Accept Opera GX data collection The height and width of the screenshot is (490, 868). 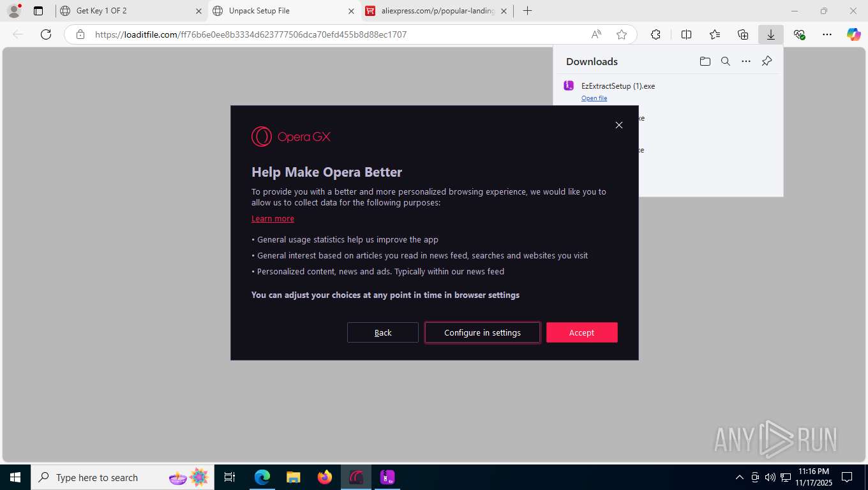point(581,332)
